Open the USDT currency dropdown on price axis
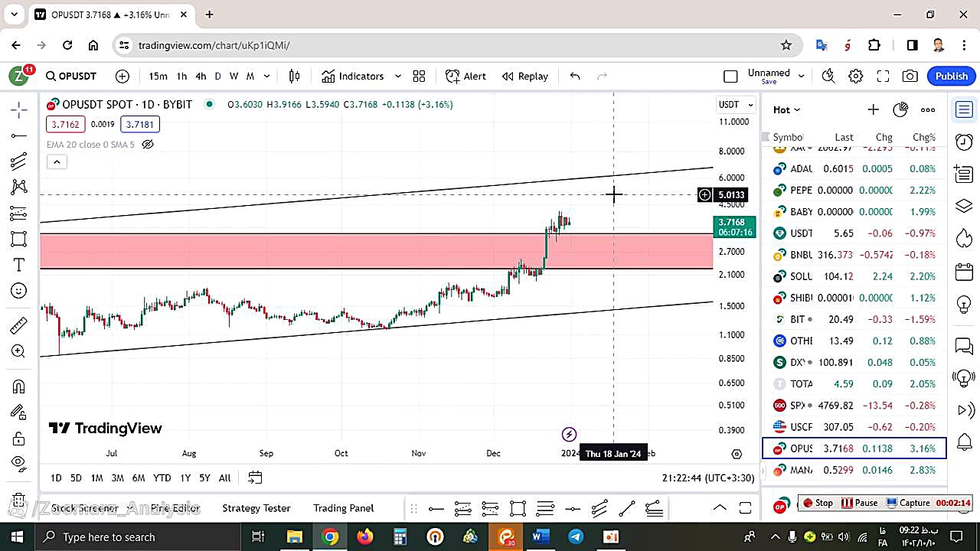The width and height of the screenshot is (980, 551). tap(736, 104)
